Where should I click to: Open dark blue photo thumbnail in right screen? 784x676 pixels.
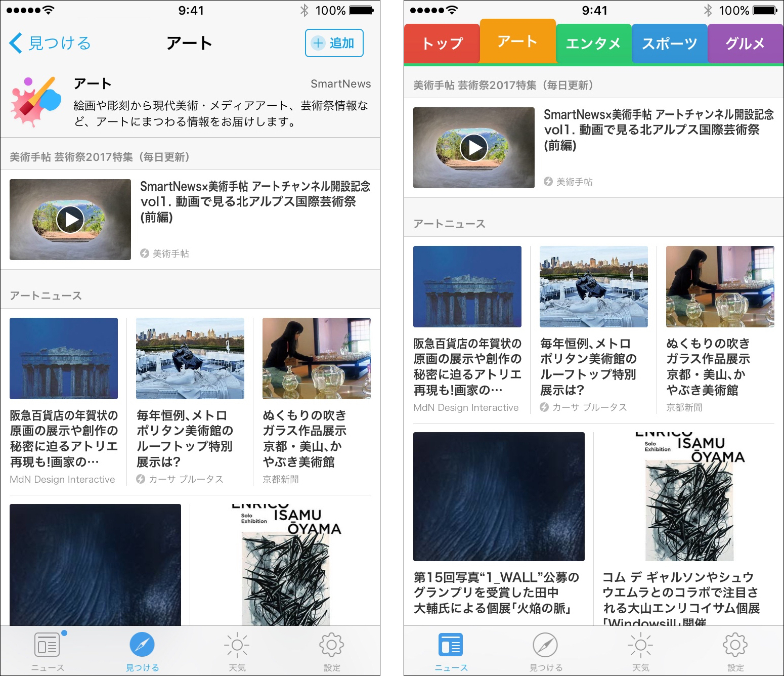(x=499, y=496)
